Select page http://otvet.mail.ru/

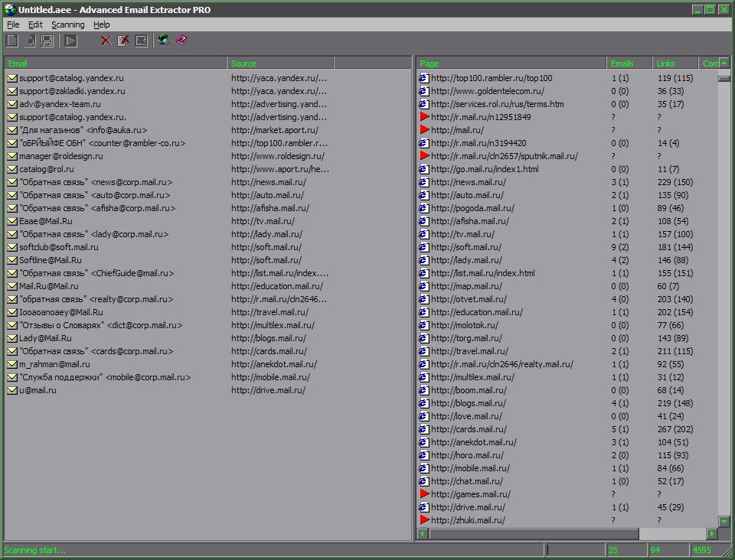click(x=469, y=299)
